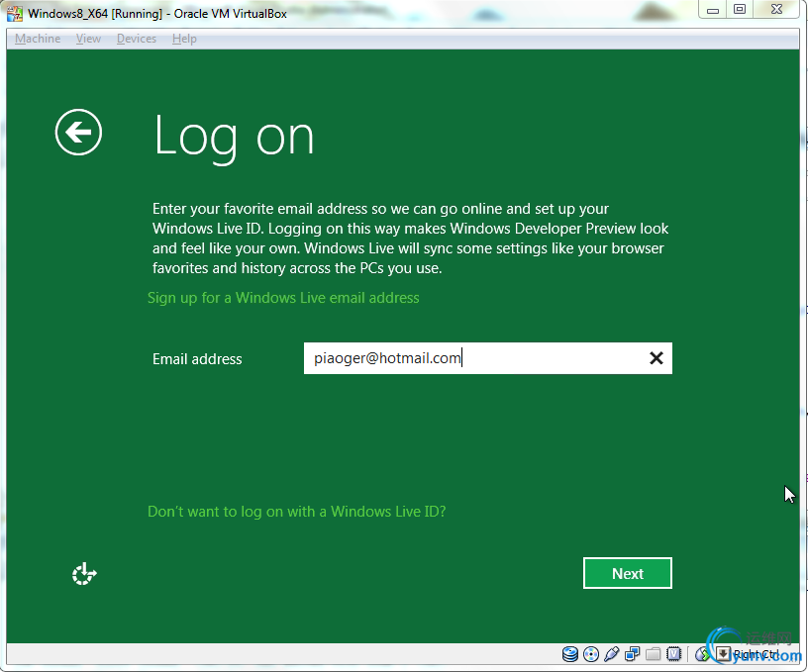Click Don't want to log on link

coord(297,512)
